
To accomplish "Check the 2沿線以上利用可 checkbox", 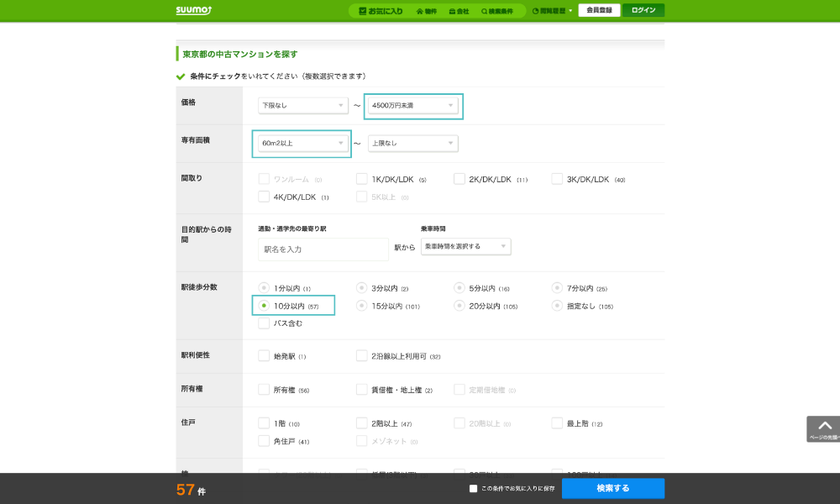I will (x=361, y=355).
